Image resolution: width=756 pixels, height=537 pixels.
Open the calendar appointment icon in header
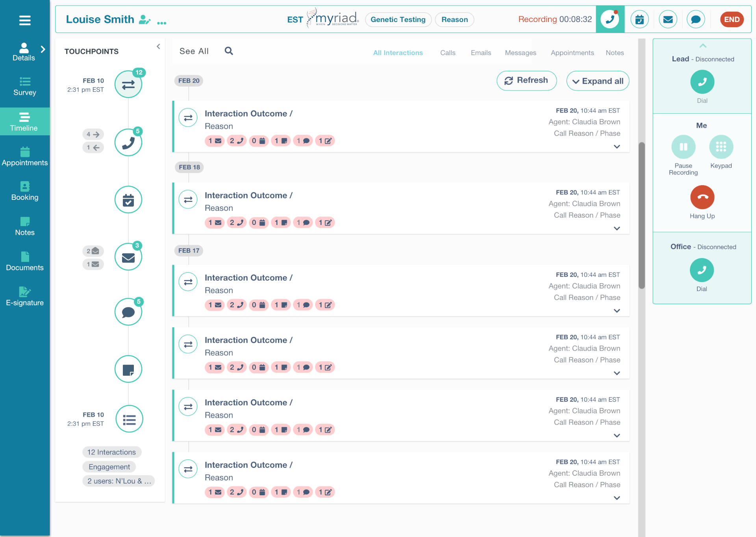[x=639, y=19]
